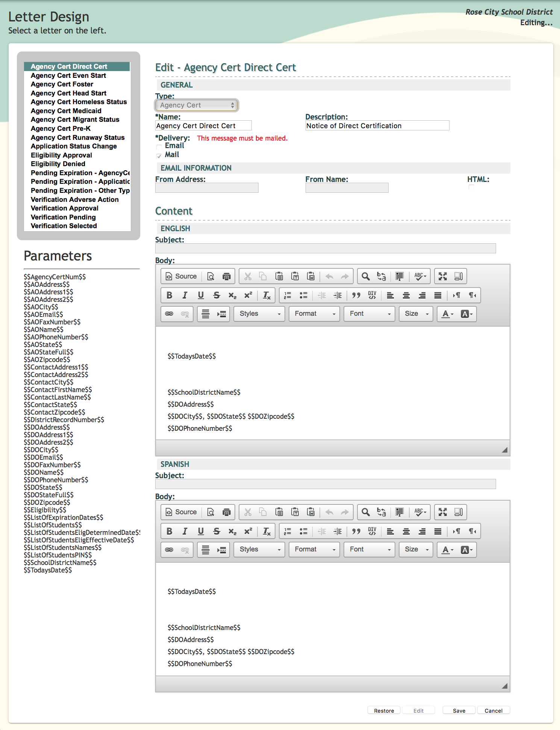This screenshot has height=730, width=560.
Task: Maximize the Spanish editor
Action: [x=443, y=512]
